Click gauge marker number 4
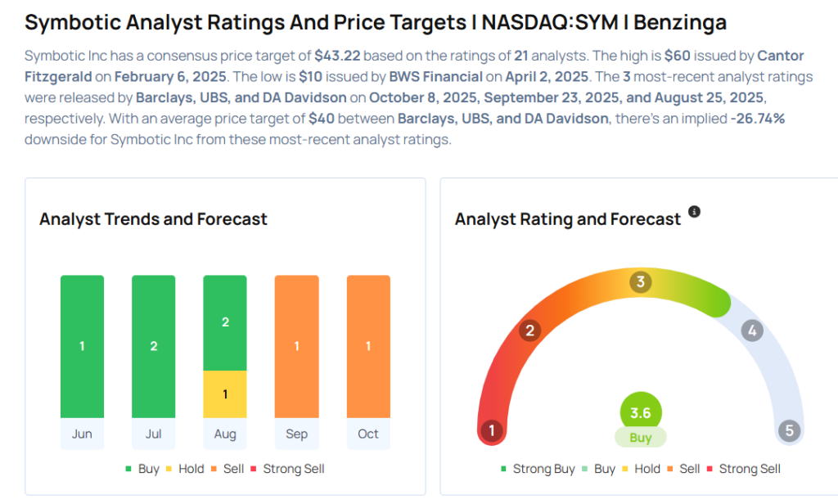The image size is (838, 504). click(751, 331)
